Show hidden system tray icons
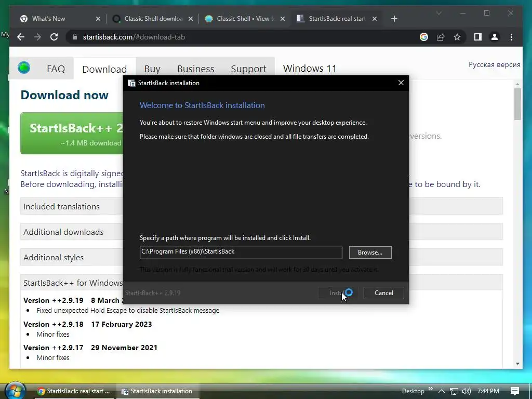Viewport: 532px width, 399px height. click(442, 391)
